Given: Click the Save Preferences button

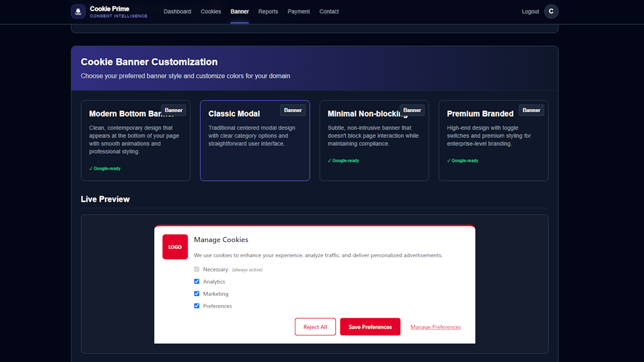Looking at the screenshot, I should 370,327.
